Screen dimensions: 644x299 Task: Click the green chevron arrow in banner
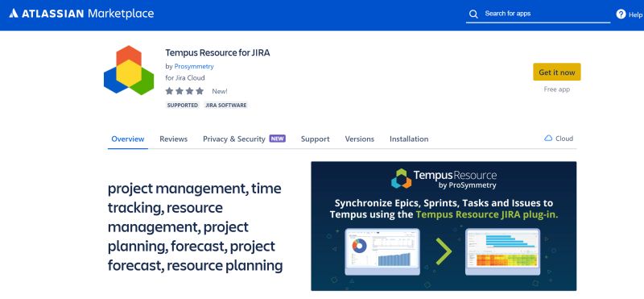pyautogui.click(x=444, y=251)
